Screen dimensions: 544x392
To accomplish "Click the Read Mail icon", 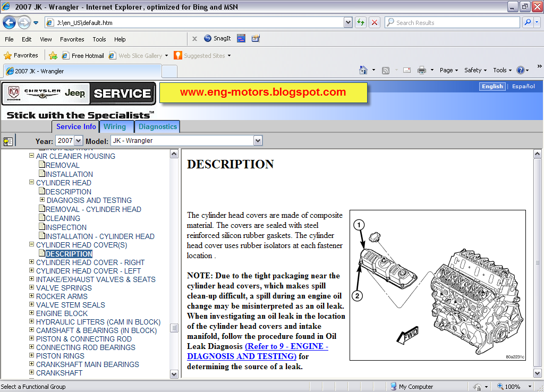I will coord(407,71).
